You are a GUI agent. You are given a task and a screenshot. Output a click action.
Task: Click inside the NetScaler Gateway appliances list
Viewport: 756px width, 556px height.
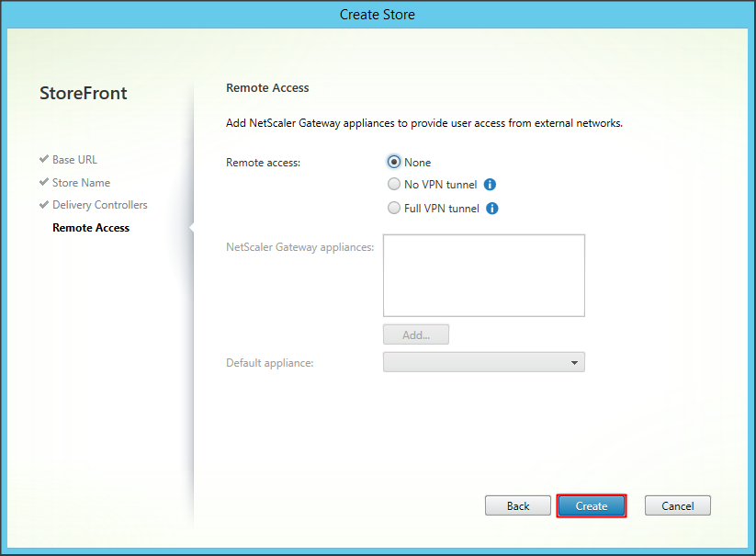(483, 275)
